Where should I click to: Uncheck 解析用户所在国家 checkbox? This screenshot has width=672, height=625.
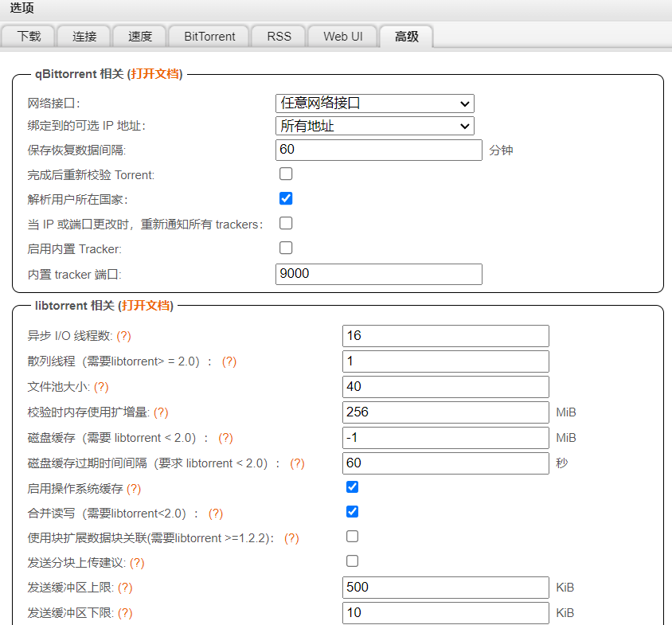286,198
